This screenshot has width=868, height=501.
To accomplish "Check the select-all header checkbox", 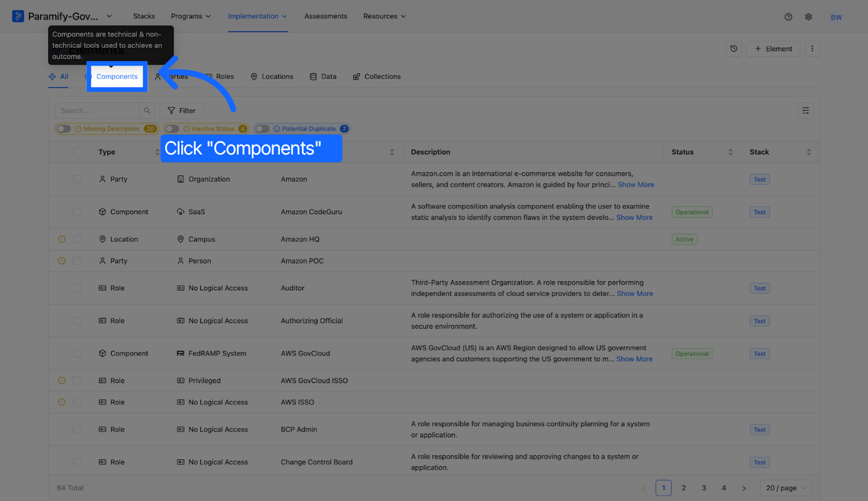I will point(77,152).
